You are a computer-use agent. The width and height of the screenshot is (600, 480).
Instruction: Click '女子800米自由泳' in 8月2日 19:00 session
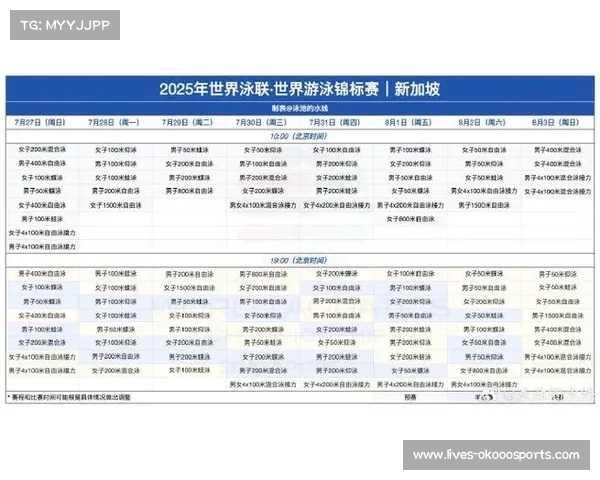484,371
